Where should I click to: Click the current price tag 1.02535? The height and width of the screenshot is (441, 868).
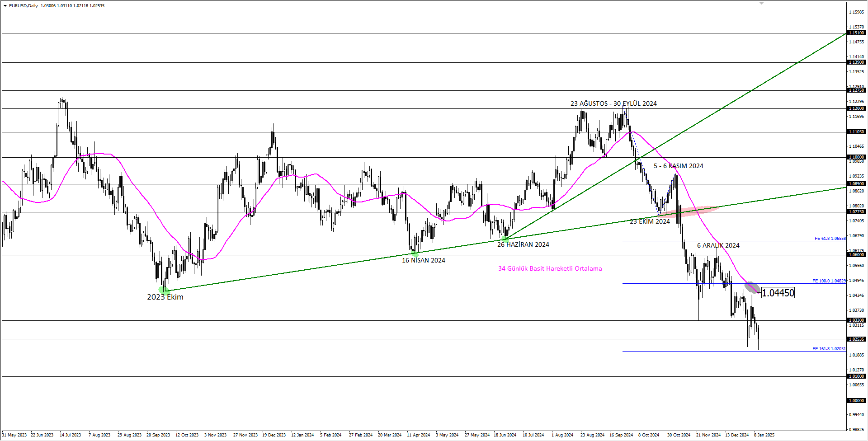point(856,339)
